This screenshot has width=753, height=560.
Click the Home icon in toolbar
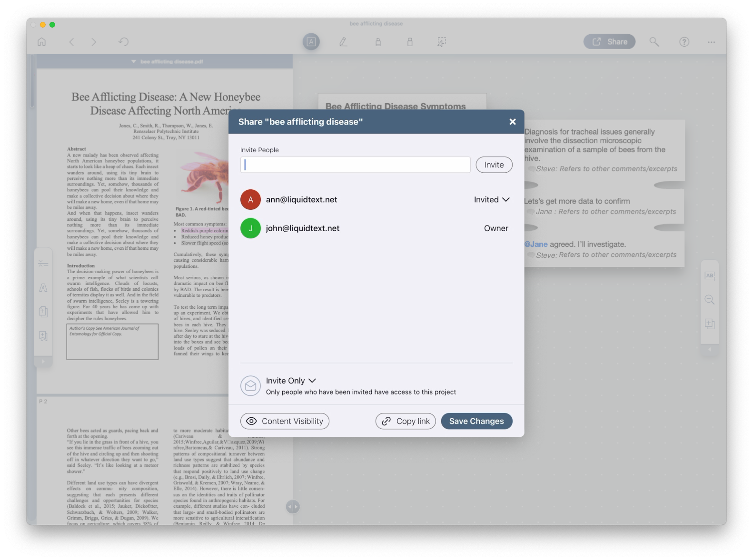coord(42,42)
